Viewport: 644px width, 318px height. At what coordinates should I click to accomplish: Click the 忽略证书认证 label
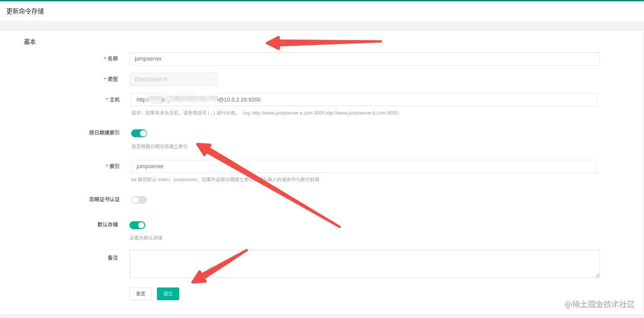105,200
